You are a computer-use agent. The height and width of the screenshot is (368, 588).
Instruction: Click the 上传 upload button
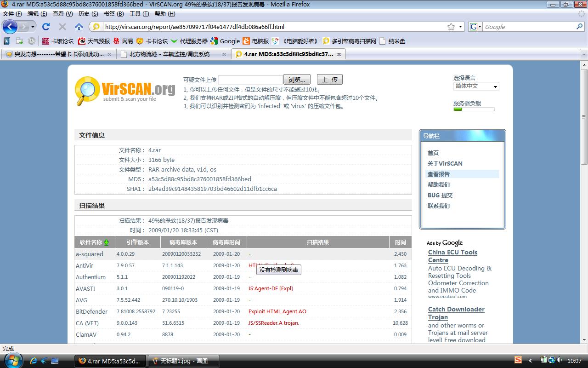[x=330, y=80]
